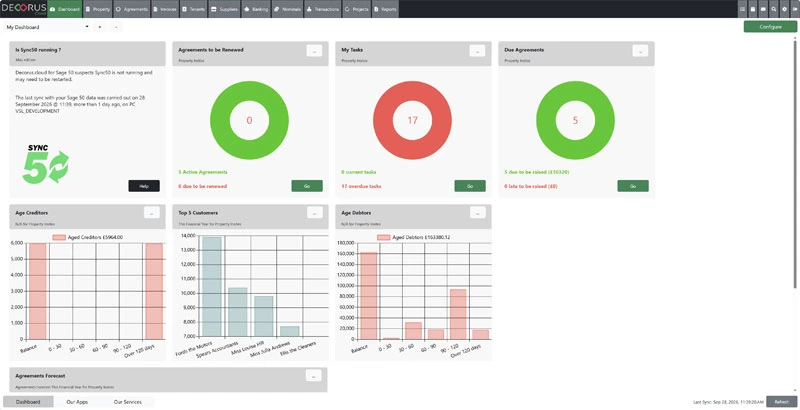The height and width of the screenshot is (410, 800).
Task: Open the Nominals navigation tab
Action: [x=287, y=9]
